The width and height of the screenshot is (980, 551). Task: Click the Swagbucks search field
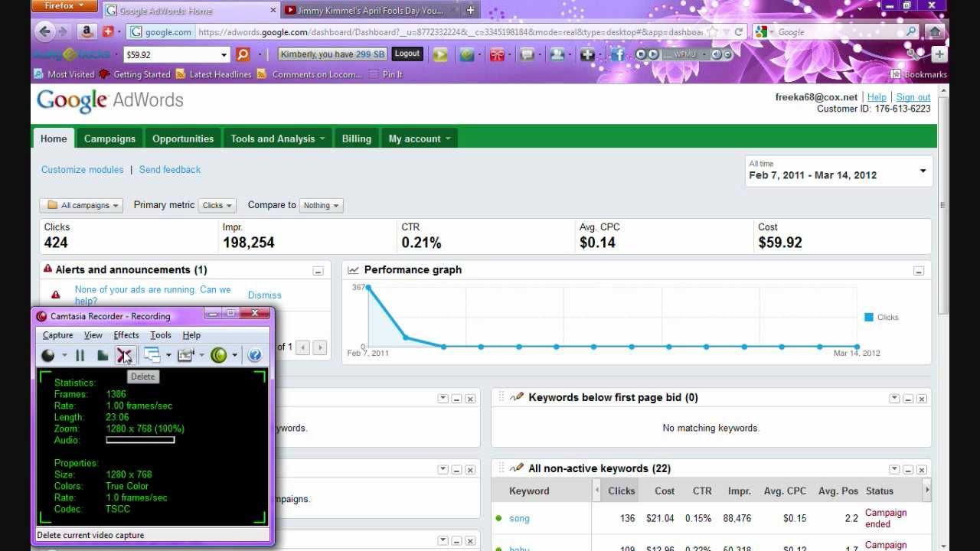click(176, 54)
